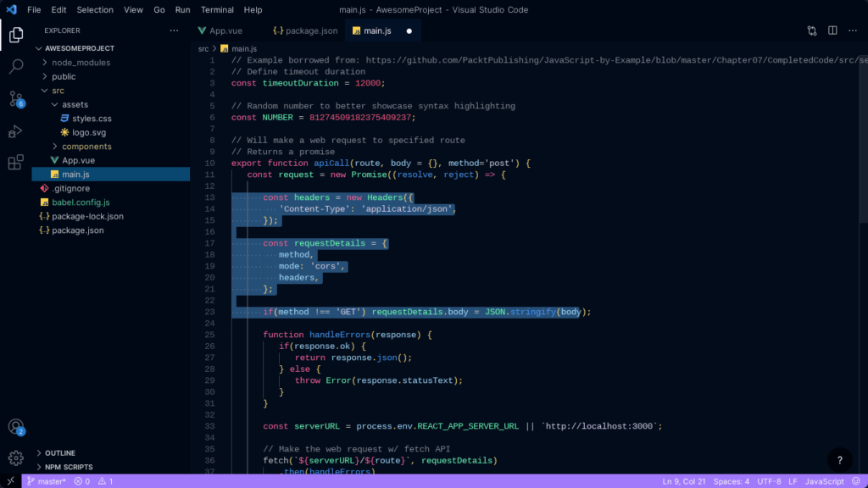Open the Run and Debug icon
The height and width of the screenshot is (488, 868).
pyautogui.click(x=15, y=130)
